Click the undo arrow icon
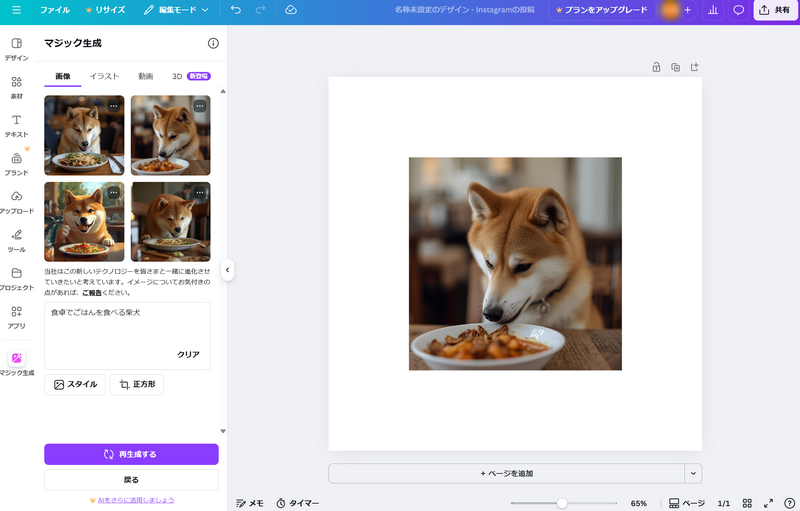The width and height of the screenshot is (800, 511). [x=235, y=10]
